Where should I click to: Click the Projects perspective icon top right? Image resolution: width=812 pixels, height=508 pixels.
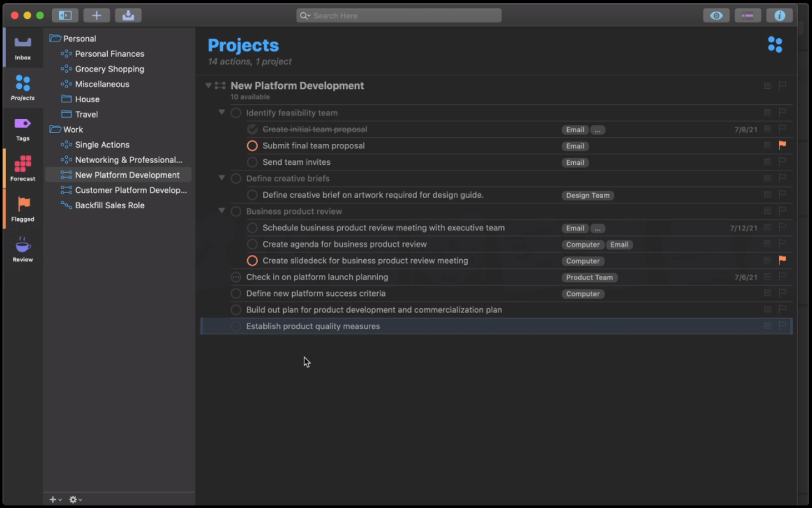775,45
